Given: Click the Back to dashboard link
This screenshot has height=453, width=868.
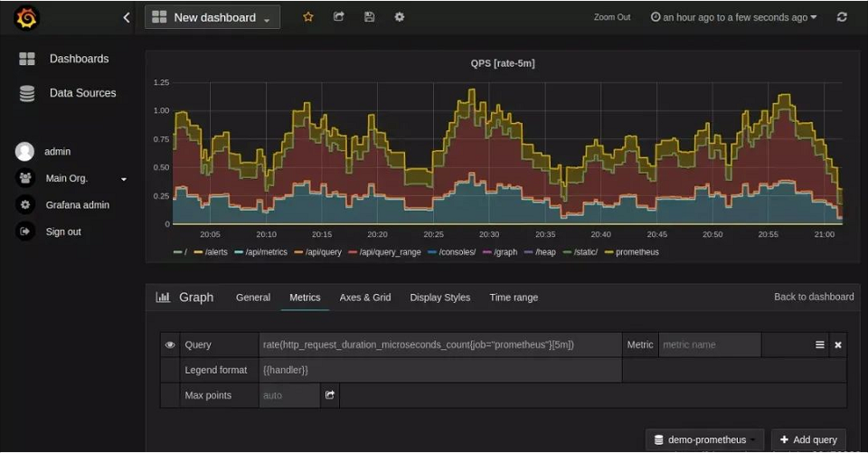Looking at the screenshot, I should tap(813, 297).
